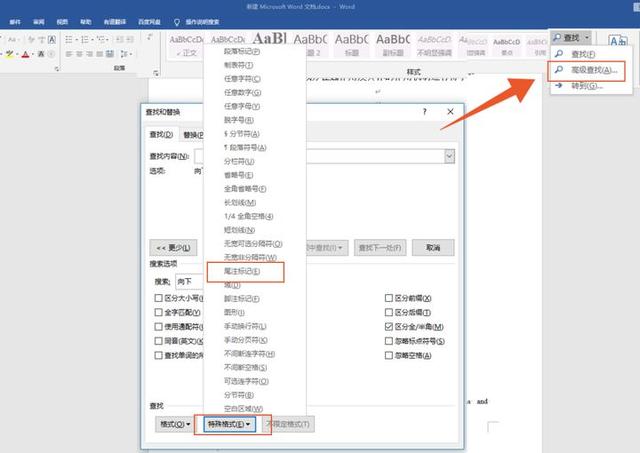This screenshot has width=640, height=453.
Task: Click the lightbulb tell-me search icon
Action: pyautogui.click(x=177, y=22)
